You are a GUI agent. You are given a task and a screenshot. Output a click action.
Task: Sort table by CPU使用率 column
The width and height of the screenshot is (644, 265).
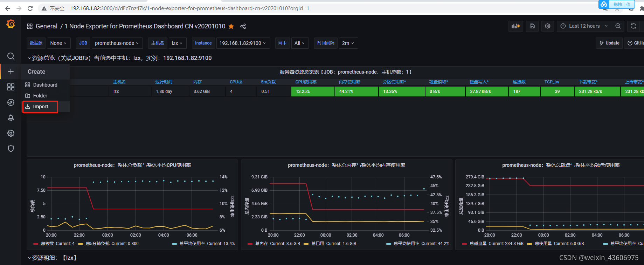(x=306, y=82)
